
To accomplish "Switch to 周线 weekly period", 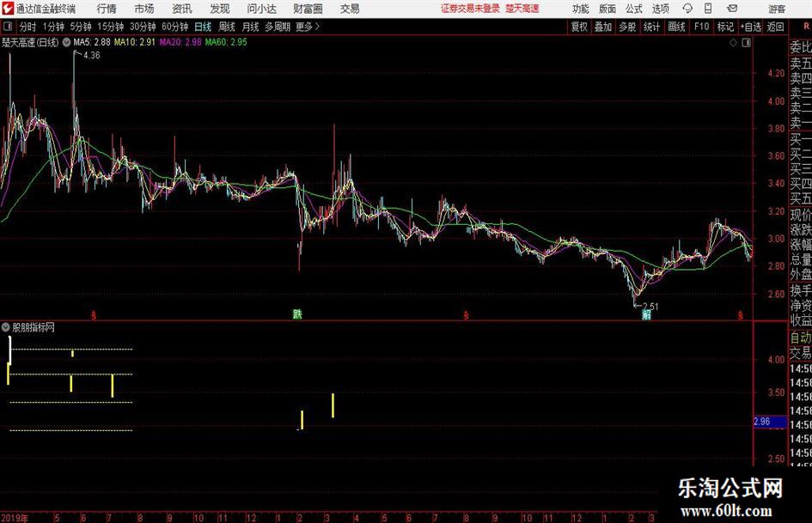I will pos(227,27).
